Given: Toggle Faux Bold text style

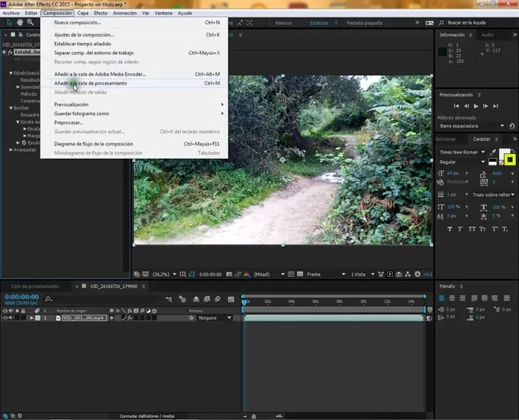Looking at the screenshot, I should [x=449, y=229].
